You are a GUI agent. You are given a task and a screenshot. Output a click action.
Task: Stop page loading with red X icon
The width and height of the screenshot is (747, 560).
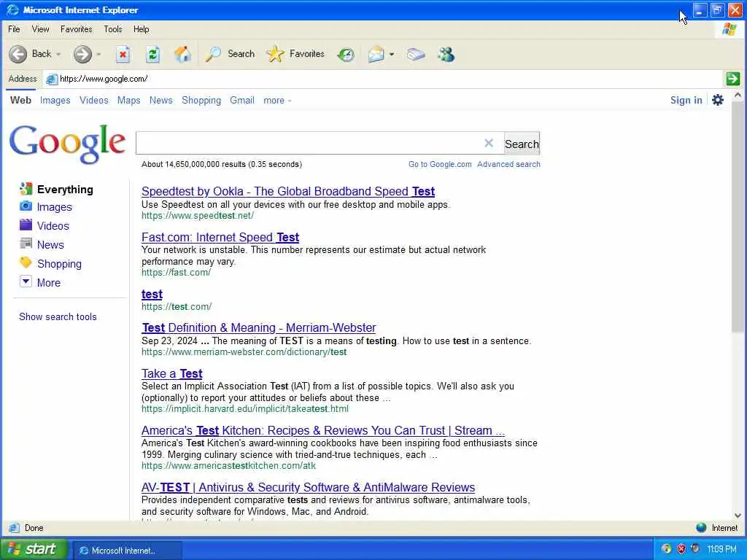[123, 54]
